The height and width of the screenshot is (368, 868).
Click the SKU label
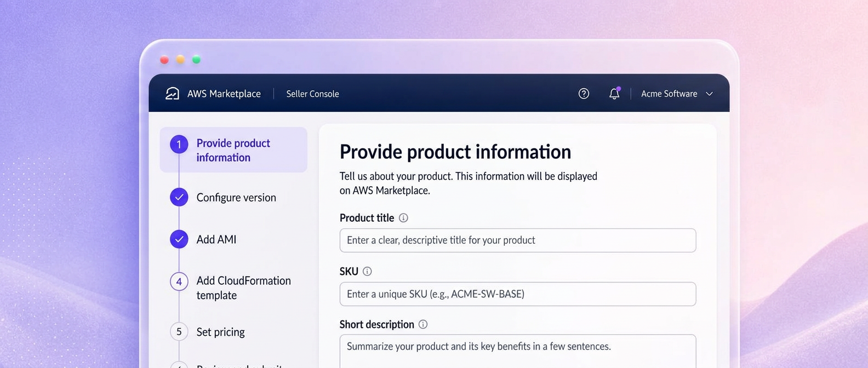[x=349, y=272]
